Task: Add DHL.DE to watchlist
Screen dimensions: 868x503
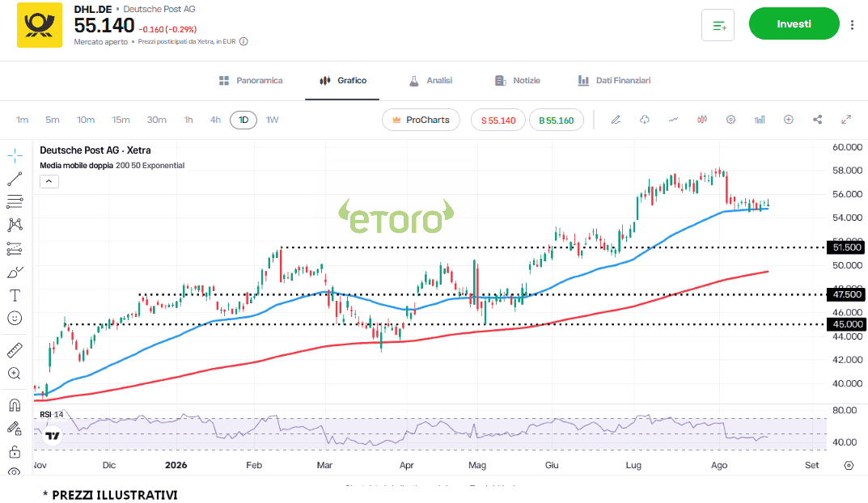Action: [718, 25]
